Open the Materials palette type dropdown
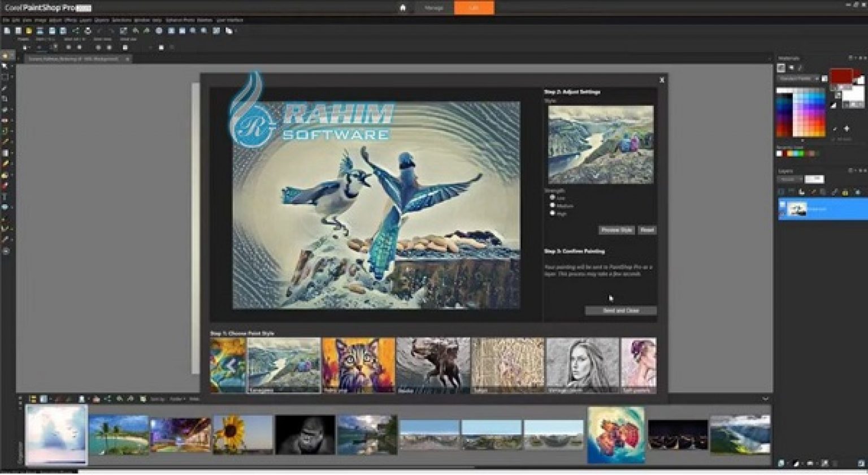 coord(798,79)
